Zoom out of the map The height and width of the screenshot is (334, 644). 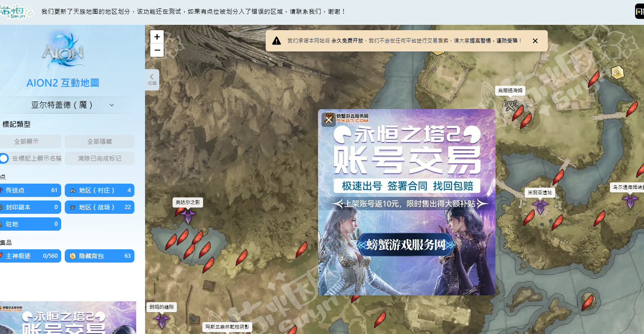coord(157,50)
